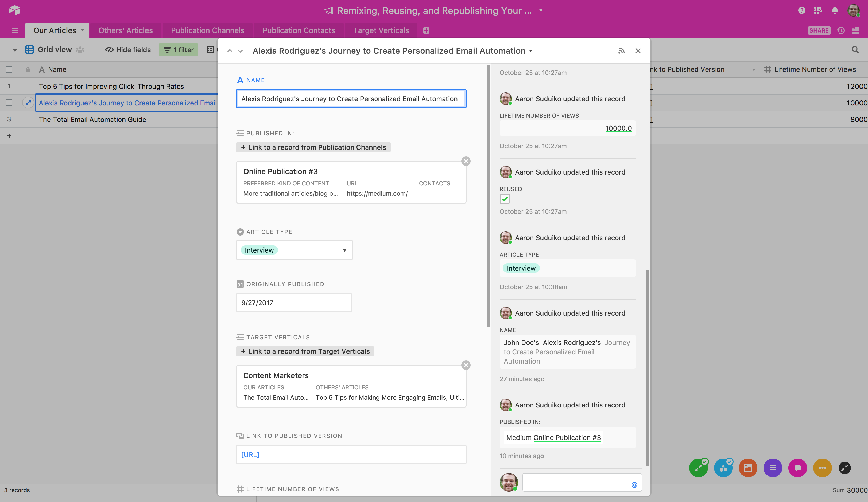The image size is (868, 502).
Task: Switch to Publication Channels tab
Action: coord(208,30)
